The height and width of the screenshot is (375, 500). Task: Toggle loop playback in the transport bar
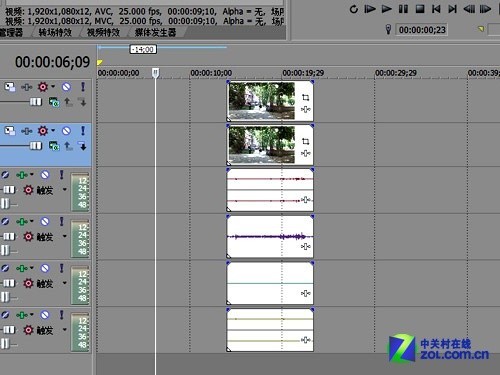tap(354, 9)
